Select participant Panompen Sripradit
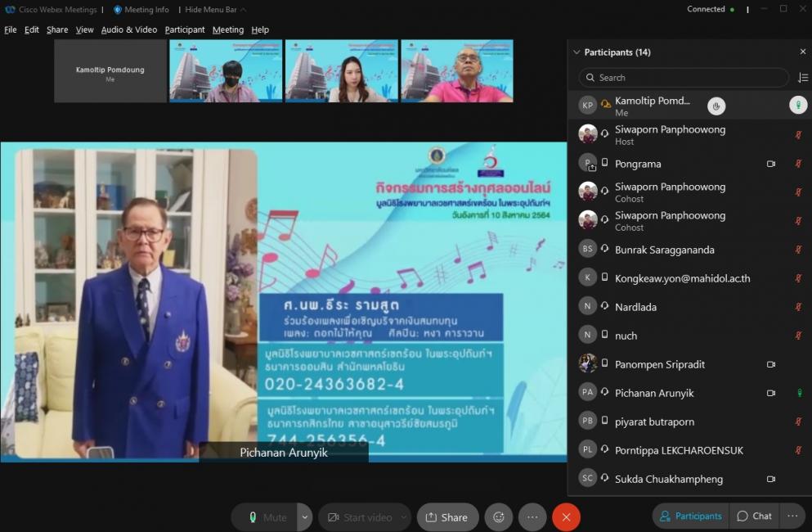The height and width of the screenshot is (532, 812). (x=690, y=364)
